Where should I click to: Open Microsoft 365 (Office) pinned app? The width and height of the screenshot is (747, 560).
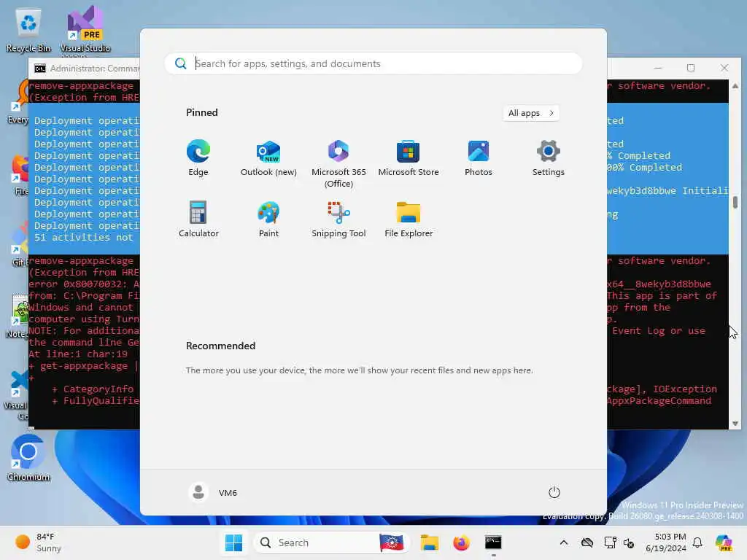[x=338, y=164]
